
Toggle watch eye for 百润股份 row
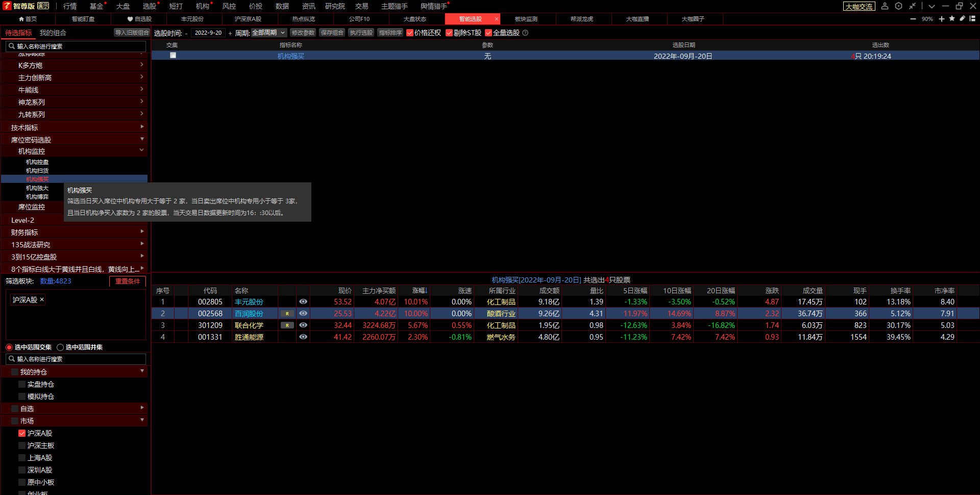tap(303, 314)
